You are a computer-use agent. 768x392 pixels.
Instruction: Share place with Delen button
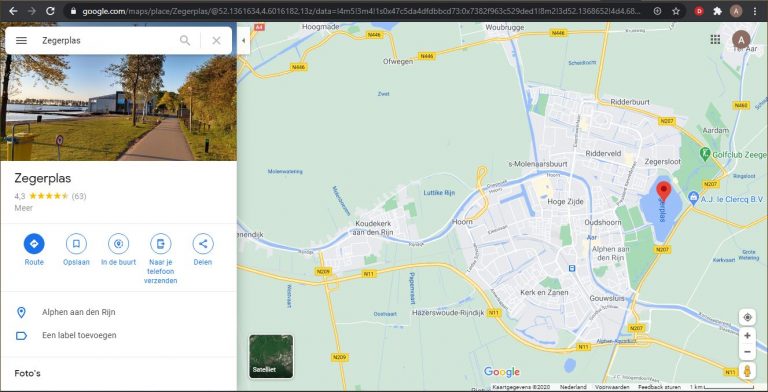point(203,244)
